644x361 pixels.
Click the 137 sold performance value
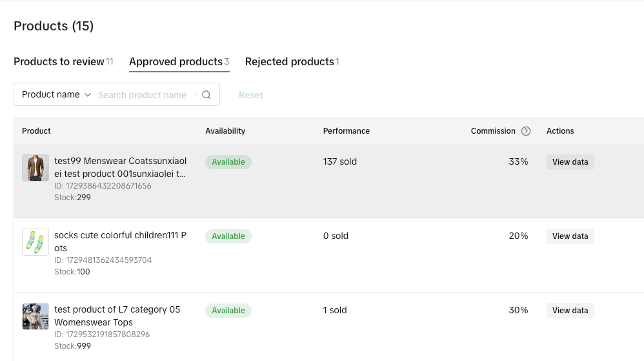(339, 162)
